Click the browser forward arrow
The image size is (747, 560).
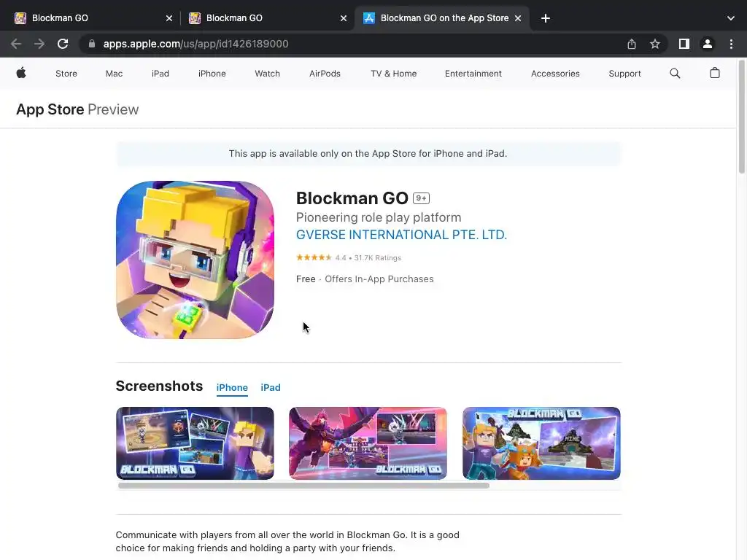coord(39,44)
